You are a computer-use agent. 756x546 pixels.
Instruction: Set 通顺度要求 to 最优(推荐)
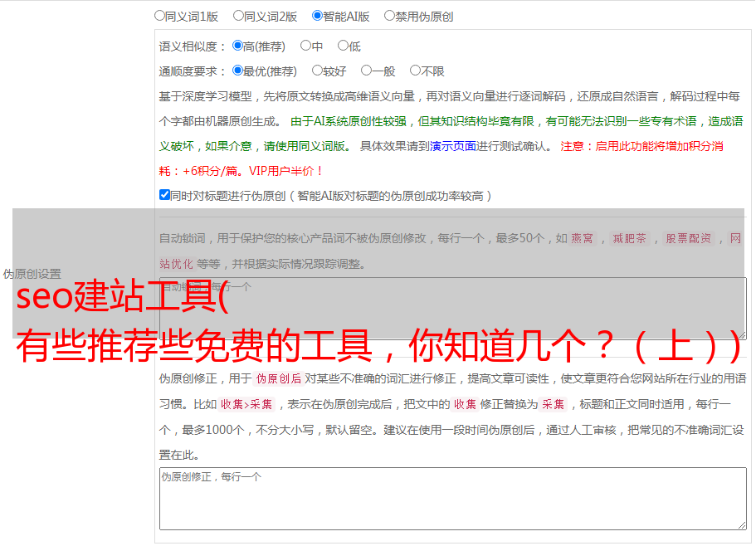237,71
